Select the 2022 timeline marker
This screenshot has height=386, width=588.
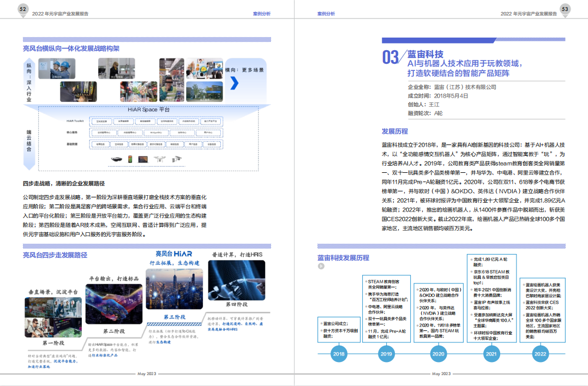pyautogui.click(x=541, y=354)
